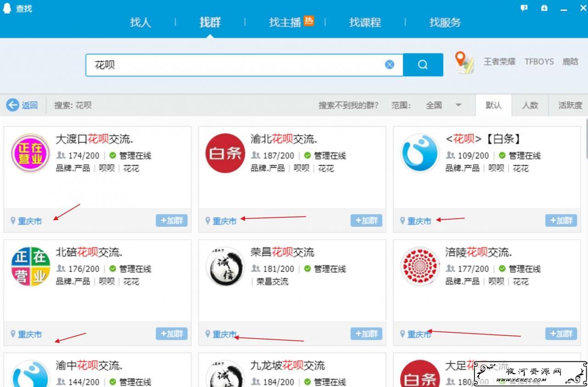Image resolution: width=588 pixels, height=387 pixels.
Task: Open group title 渝北花呗交流.
Action: [x=283, y=139]
